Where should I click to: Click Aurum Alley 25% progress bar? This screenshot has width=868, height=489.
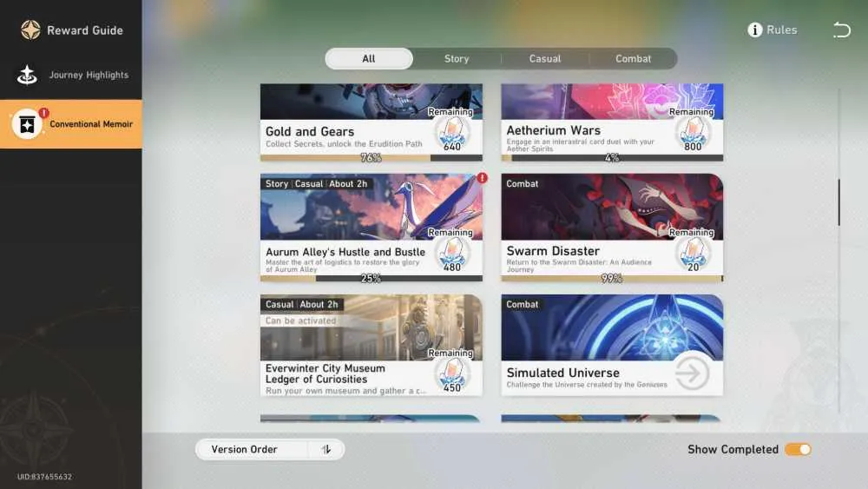click(371, 279)
